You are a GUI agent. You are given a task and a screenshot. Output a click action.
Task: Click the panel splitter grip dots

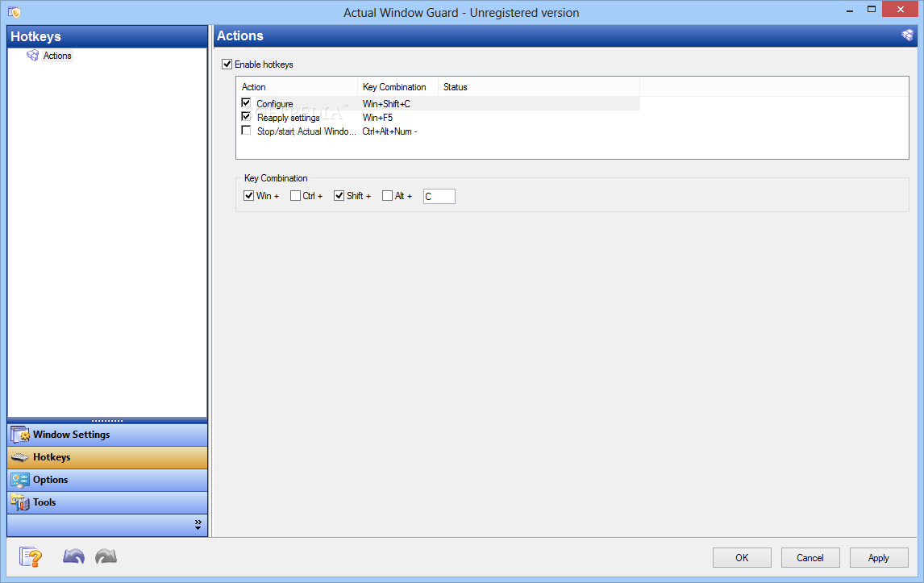pos(107,421)
